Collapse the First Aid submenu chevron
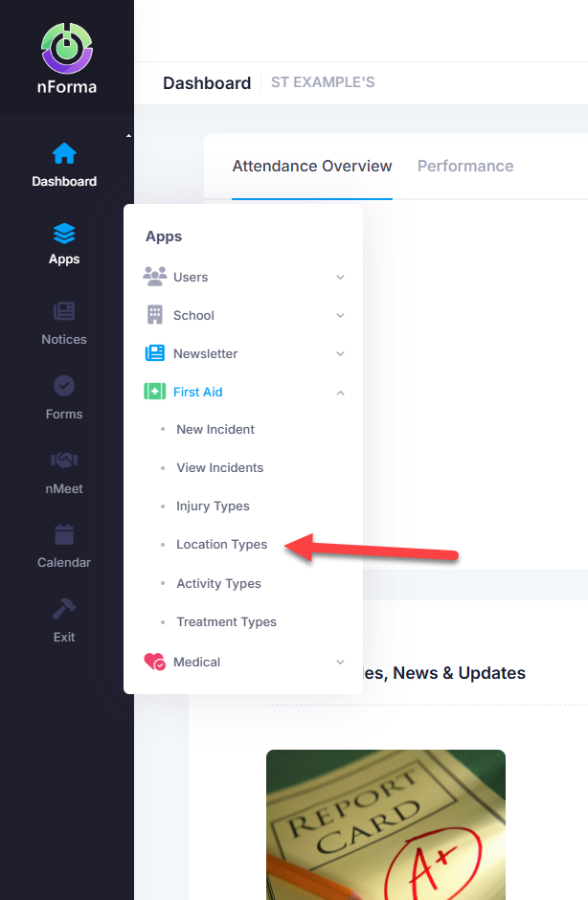The image size is (588, 900). [x=341, y=393]
